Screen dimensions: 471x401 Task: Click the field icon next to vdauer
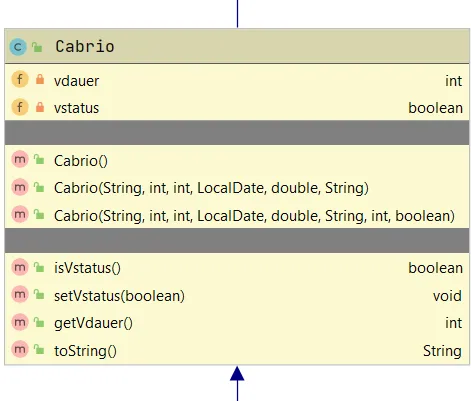point(20,80)
